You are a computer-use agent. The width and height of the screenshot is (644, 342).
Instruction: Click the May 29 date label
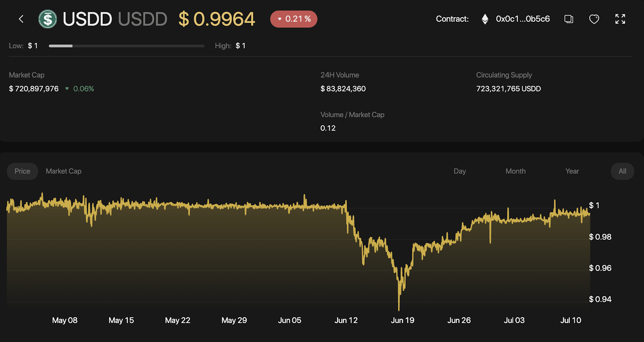tap(234, 320)
